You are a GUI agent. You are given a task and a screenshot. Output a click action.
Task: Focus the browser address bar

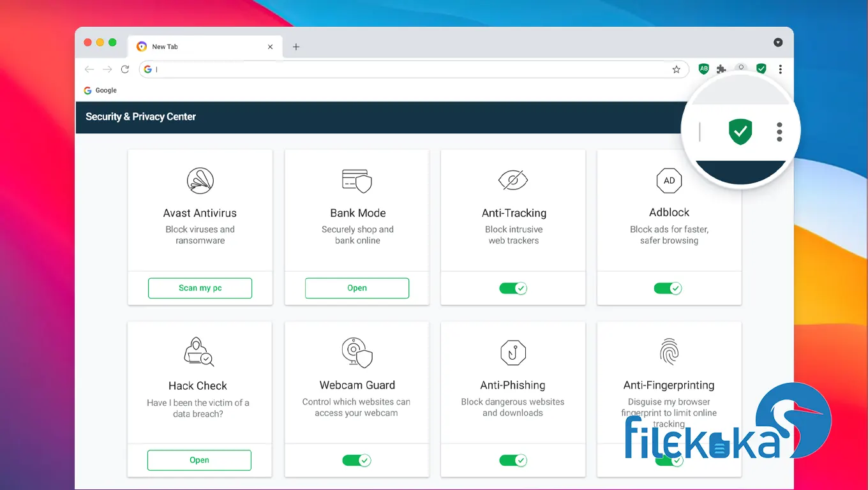[414, 69]
